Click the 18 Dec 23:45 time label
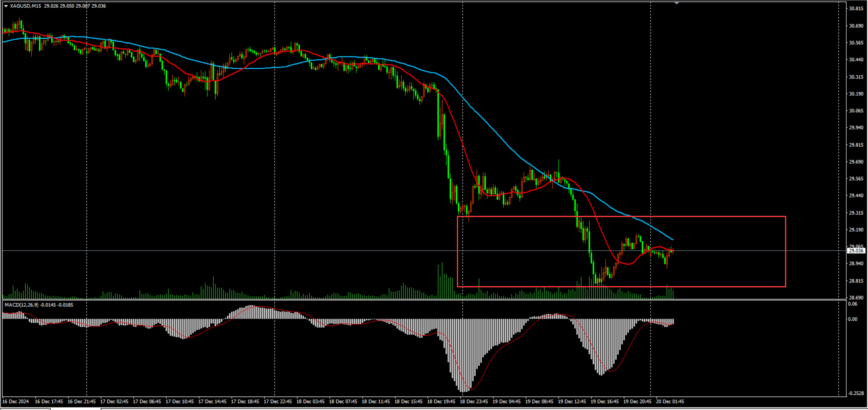The width and height of the screenshot is (868, 410). coord(474,401)
